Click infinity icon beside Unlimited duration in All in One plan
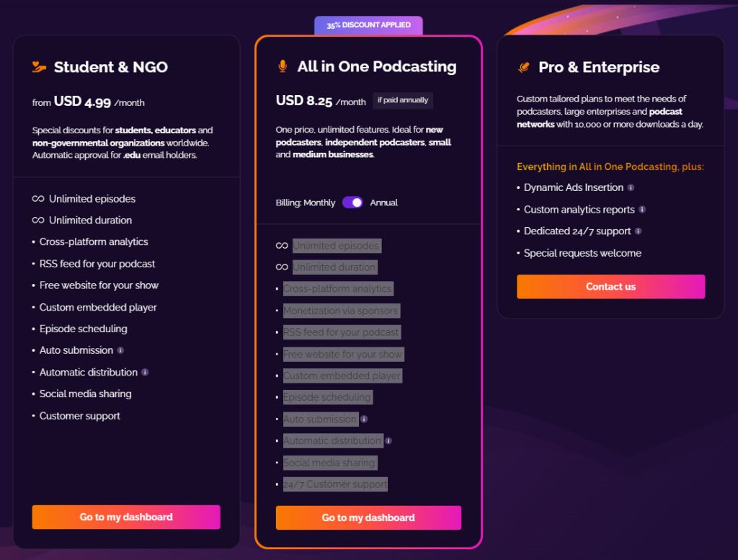This screenshot has width=738, height=560. (x=282, y=267)
